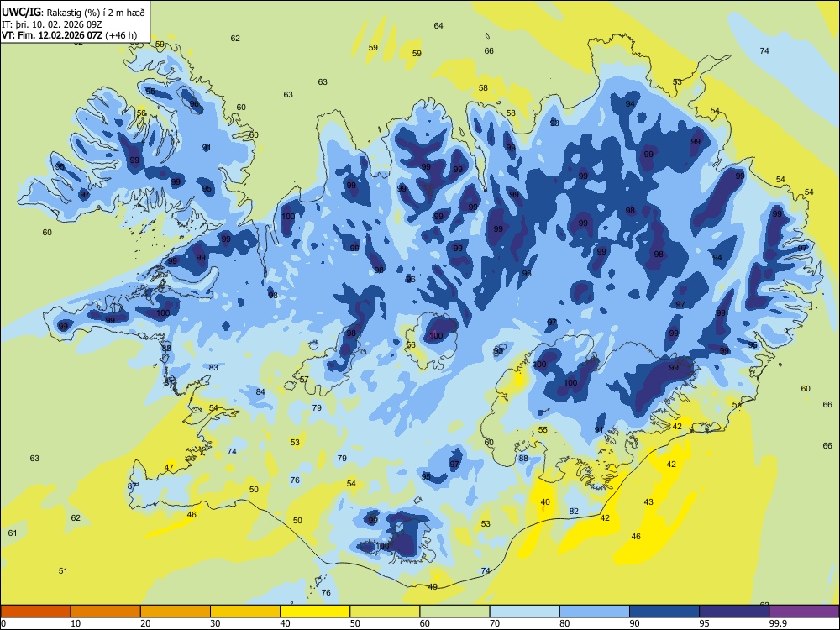Click the pale green 60–70 legend swatch
Image resolution: width=840 pixels, height=630 pixels.
click(454, 612)
